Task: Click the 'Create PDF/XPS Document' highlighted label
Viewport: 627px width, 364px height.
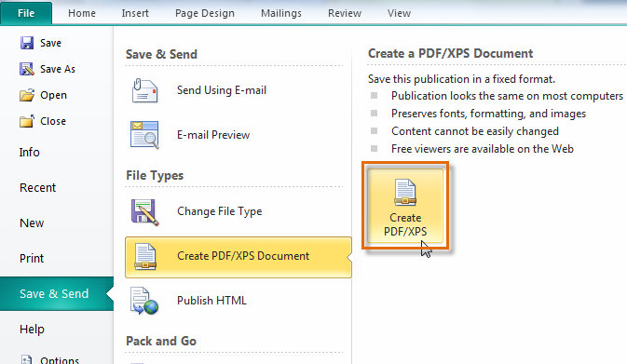Action: (243, 256)
